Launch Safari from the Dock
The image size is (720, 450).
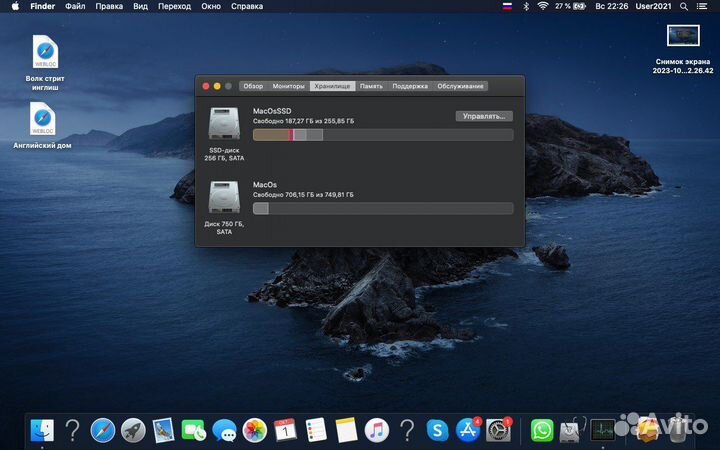point(103,430)
